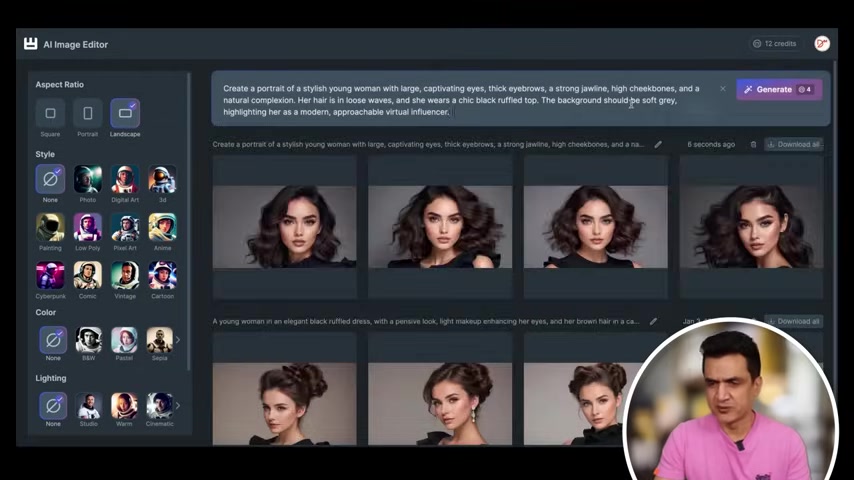The height and width of the screenshot is (480, 854).
Task: Select the Landscape aspect ratio
Action: tap(125, 113)
